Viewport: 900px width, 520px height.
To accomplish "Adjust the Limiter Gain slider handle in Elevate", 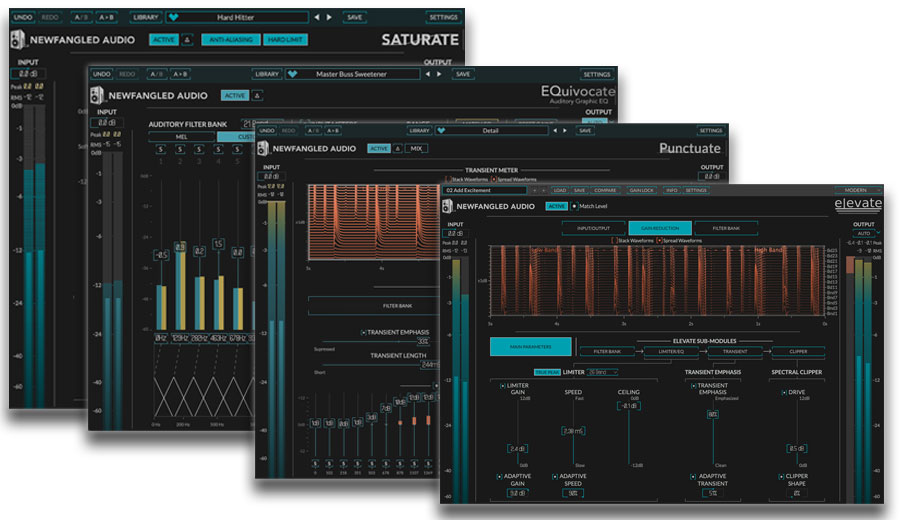I will pyautogui.click(x=517, y=449).
